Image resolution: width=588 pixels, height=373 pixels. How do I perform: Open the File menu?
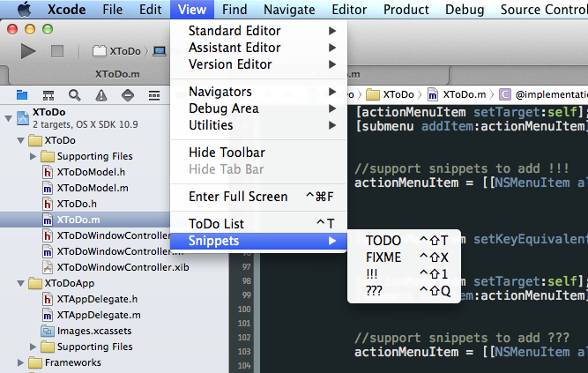[x=113, y=10]
